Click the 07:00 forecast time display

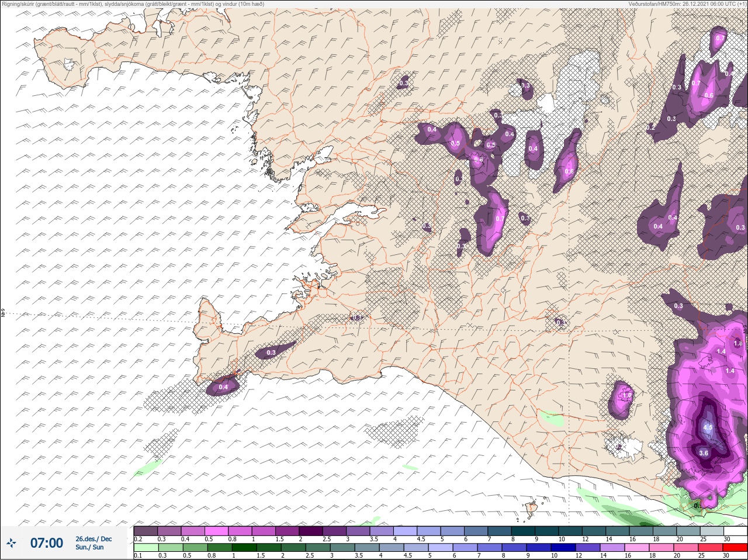(x=47, y=543)
